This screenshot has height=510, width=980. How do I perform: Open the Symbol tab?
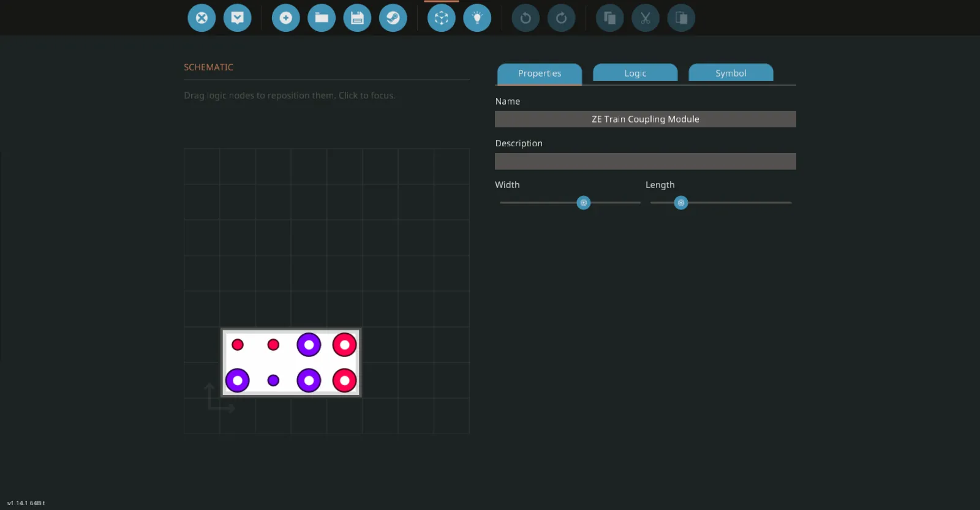tap(731, 73)
